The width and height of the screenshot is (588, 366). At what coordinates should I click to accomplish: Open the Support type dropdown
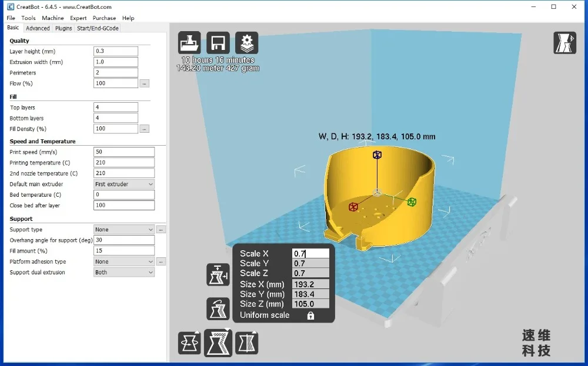123,229
